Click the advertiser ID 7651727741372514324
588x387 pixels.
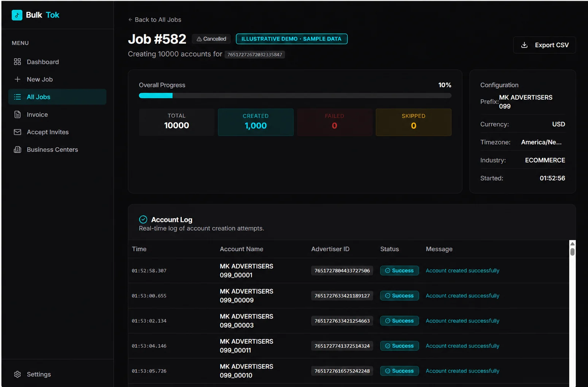click(342, 346)
